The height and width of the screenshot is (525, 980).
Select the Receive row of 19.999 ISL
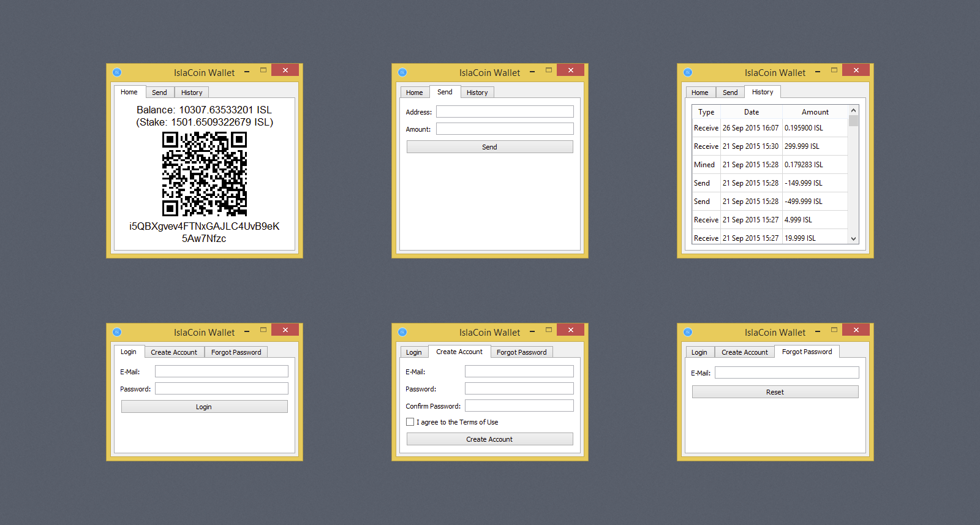pos(770,237)
